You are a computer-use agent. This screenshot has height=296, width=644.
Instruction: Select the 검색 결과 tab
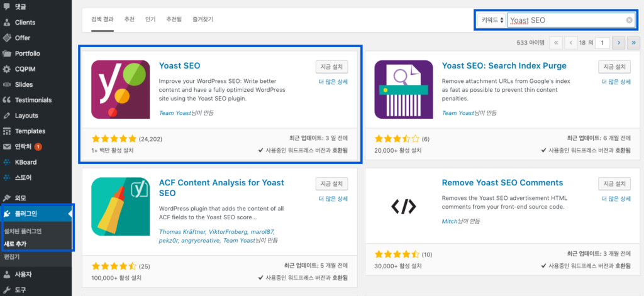(103, 19)
